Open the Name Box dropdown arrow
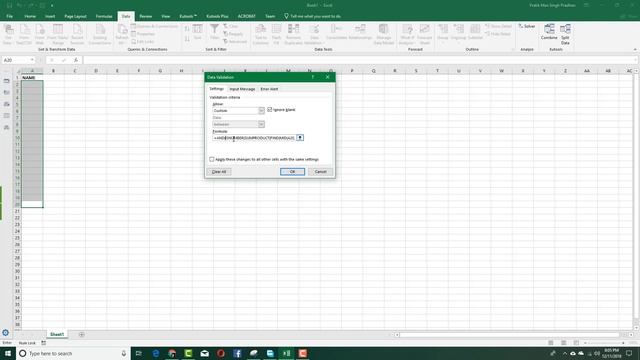Viewport: 640px width, 360px height. tap(32, 60)
